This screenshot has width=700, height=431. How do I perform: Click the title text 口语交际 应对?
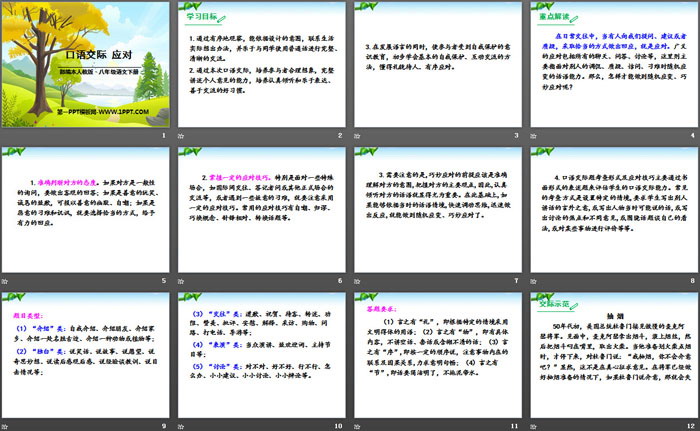(99, 55)
